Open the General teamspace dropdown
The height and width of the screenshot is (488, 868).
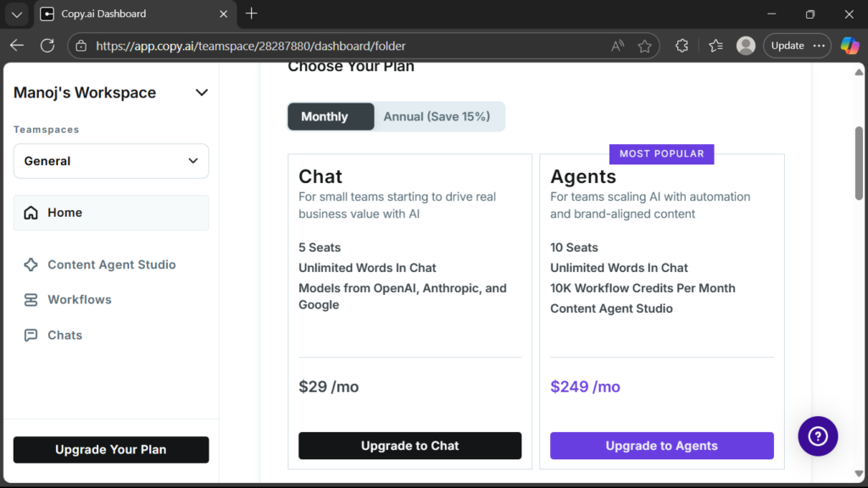(x=111, y=161)
